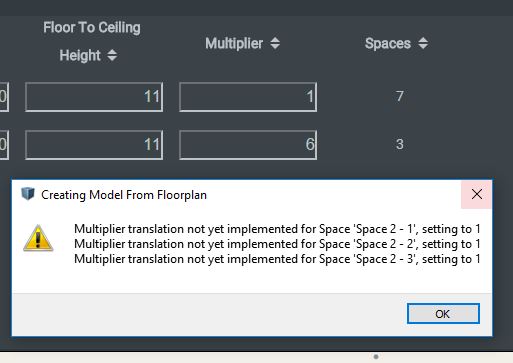This screenshot has height=363, width=513.
Task: Click the Floor To Ceiling Height header text
Action: (x=92, y=41)
